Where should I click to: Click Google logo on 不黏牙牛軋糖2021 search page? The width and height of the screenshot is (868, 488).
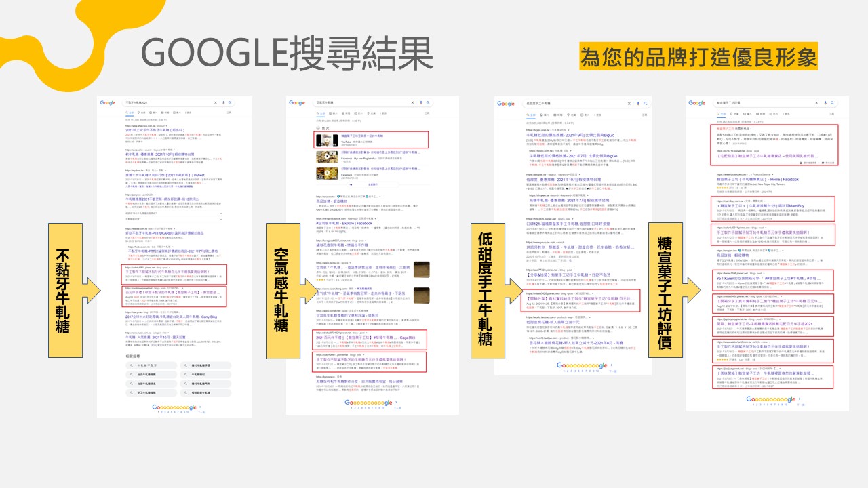pos(108,102)
